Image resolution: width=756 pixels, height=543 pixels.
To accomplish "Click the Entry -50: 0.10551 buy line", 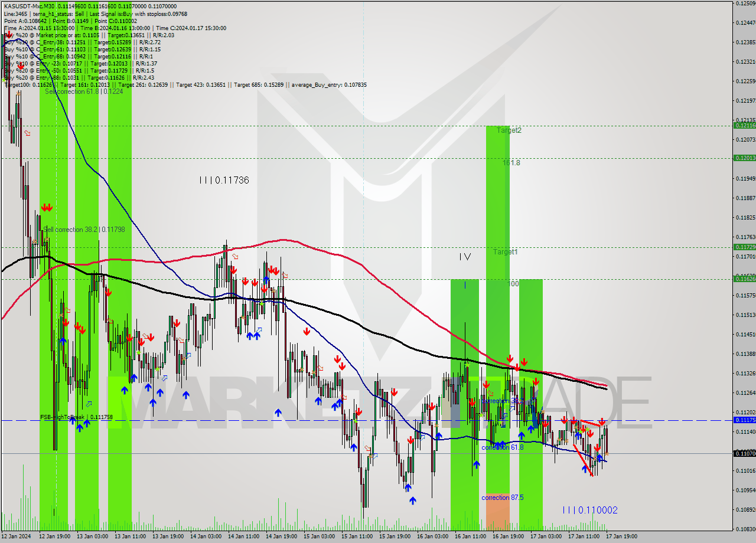I will tap(79, 70).
